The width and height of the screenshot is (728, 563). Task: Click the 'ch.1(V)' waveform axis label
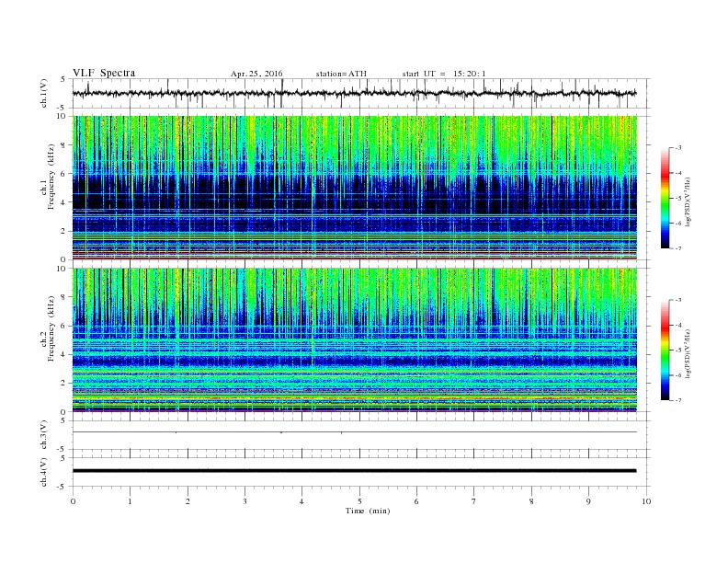44,93
